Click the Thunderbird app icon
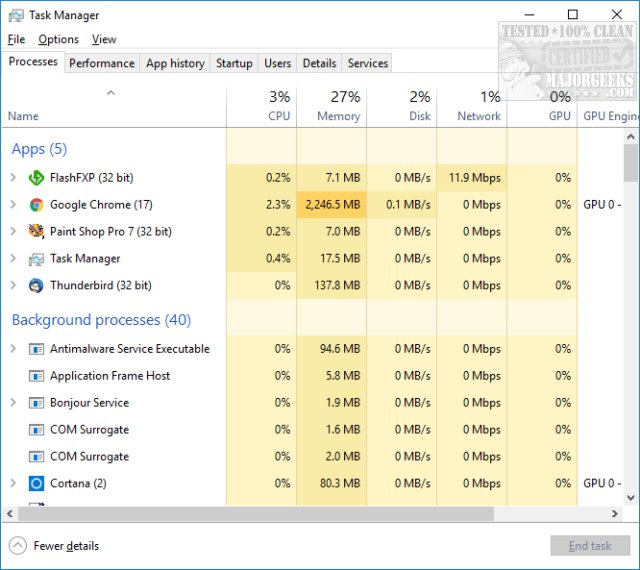The image size is (640, 570). pos(36,285)
